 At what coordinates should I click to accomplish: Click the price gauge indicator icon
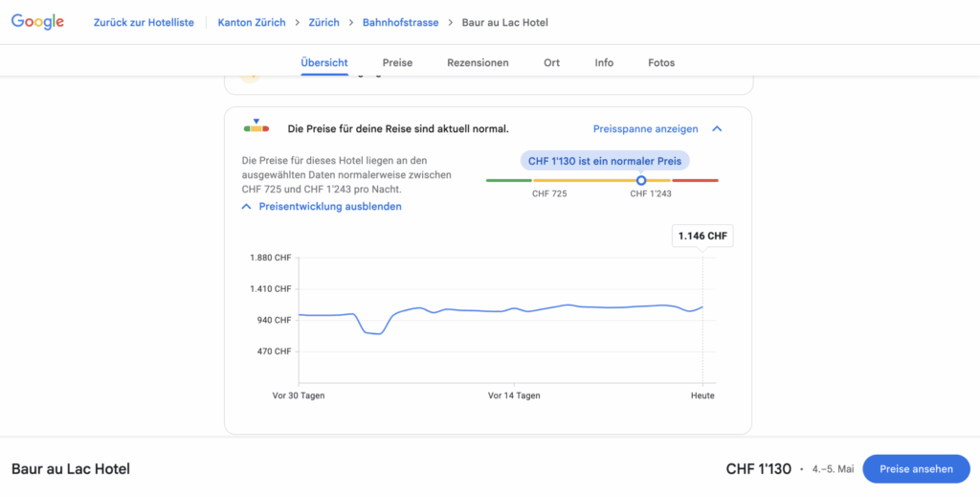tap(256, 127)
